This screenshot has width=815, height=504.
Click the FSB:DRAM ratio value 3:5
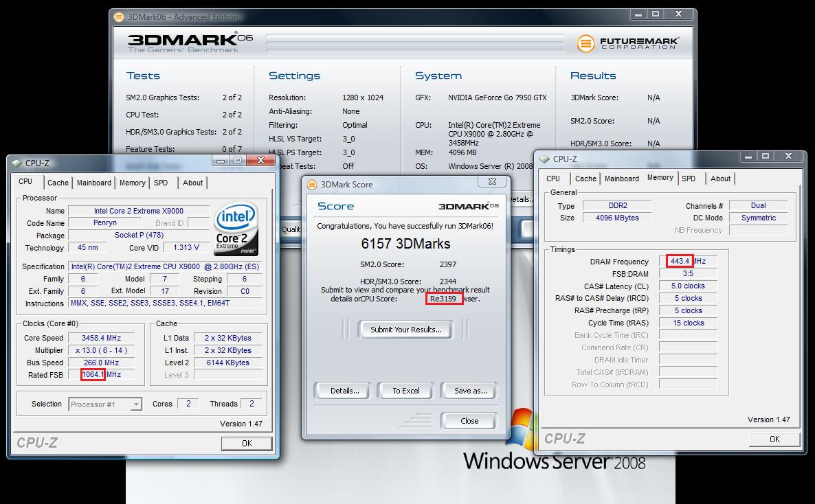(x=688, y=273)
